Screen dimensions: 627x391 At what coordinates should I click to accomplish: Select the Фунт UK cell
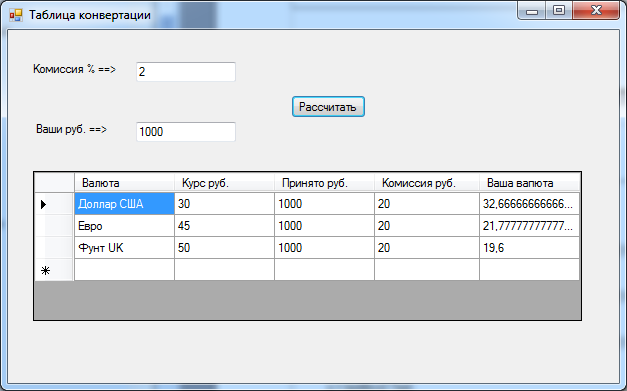coord(124,248)
